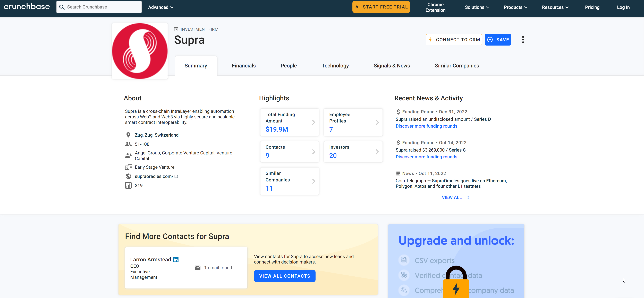The width and height of the screenshot is (644, 298).
Task: Click the Supra logo image
Action: pyautogui.click(x=140, y=51)
